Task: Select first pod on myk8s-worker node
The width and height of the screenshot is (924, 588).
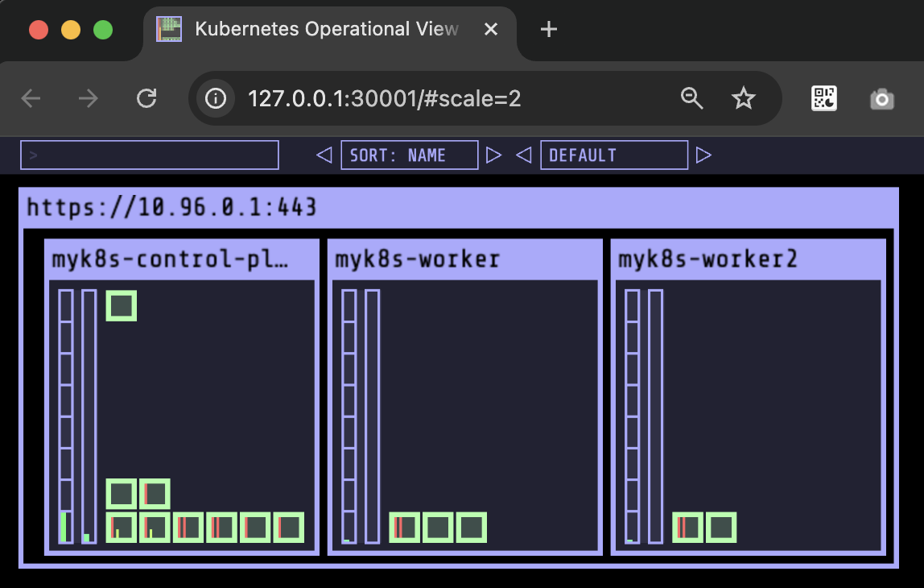Action: (x=405, y=528)
